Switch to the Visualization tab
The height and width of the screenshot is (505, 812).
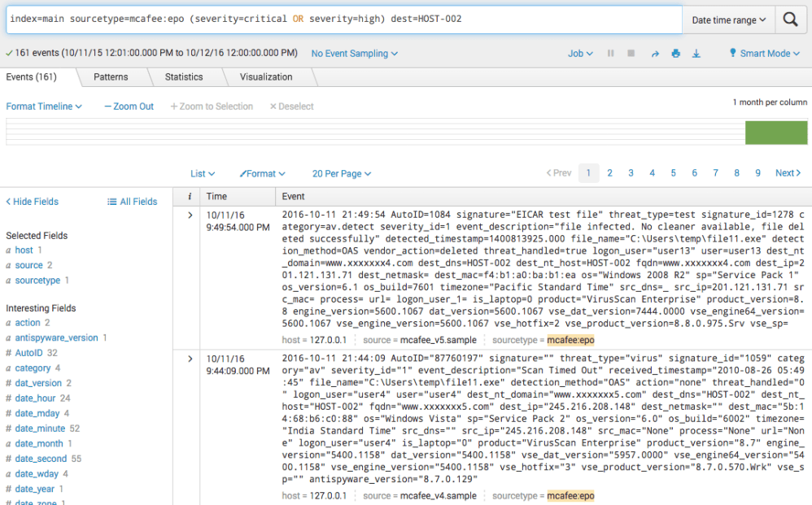click(x=265, y=77)
